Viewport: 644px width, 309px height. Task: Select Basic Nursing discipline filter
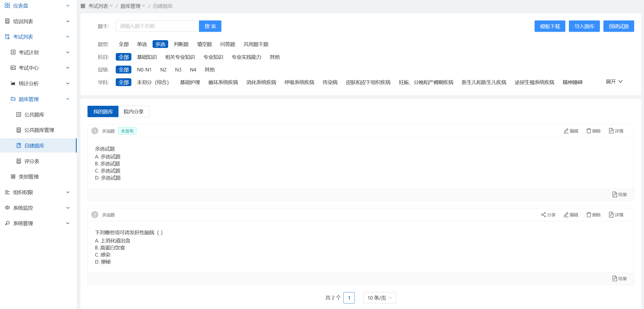click(190, 82)
